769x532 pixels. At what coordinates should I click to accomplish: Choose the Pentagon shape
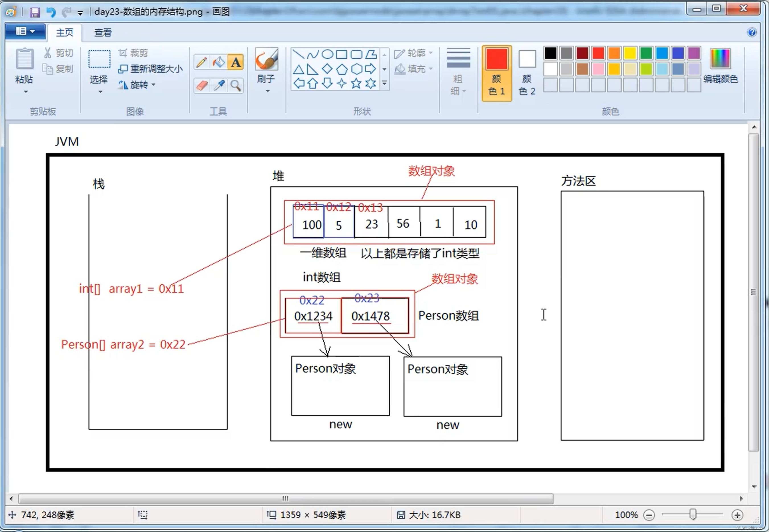coord(342,69)
